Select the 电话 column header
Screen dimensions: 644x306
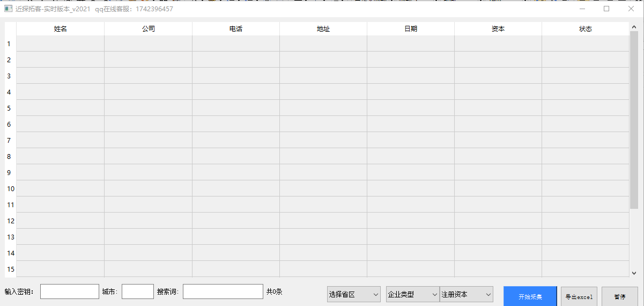tap(236, 29)
